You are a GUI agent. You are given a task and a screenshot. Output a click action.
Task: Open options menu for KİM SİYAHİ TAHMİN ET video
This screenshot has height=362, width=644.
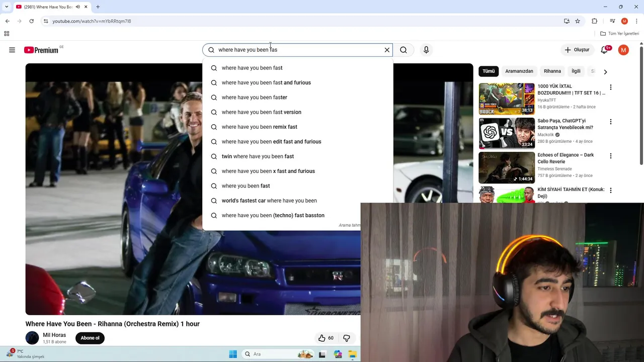611,191
